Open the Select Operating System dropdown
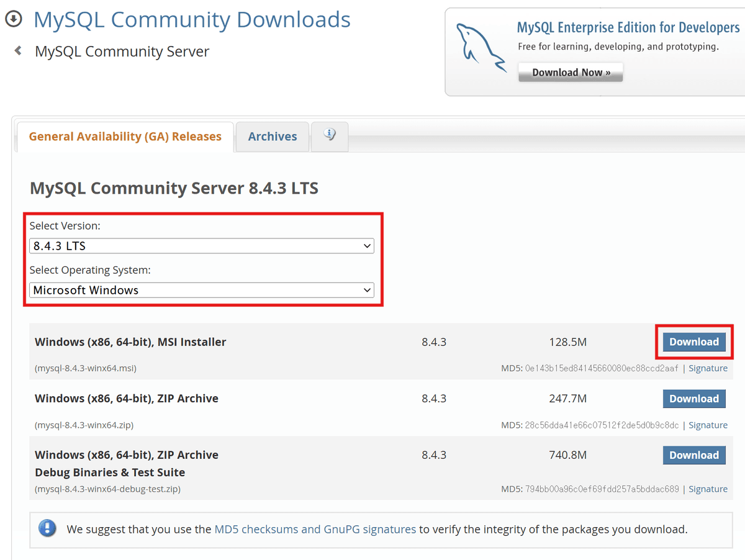Image resolution: width=745 pixels, height=560 pixels. click(202, 289)
